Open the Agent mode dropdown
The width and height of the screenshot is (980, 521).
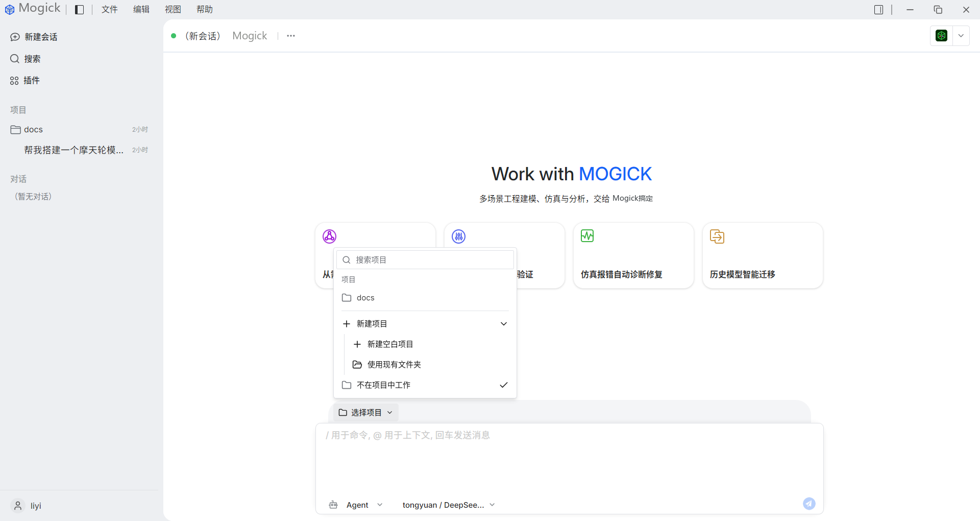click(x=364, y=505)
